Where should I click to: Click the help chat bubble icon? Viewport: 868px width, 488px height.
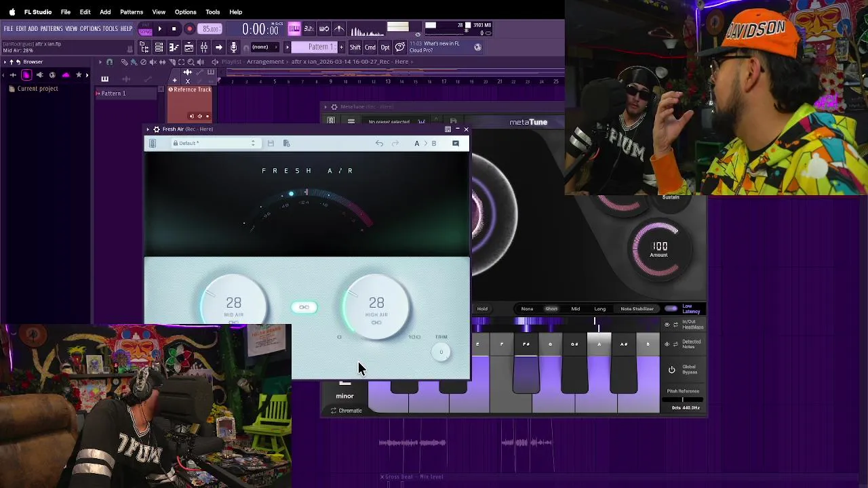point(400,47)
